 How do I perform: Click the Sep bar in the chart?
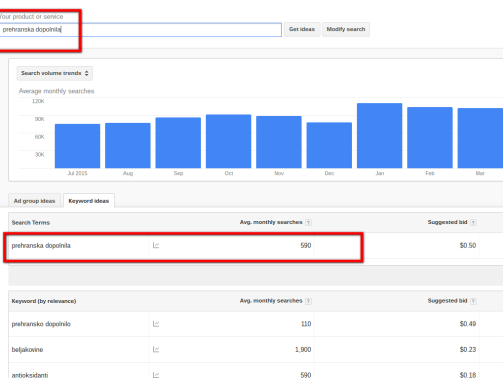[178, 143]
